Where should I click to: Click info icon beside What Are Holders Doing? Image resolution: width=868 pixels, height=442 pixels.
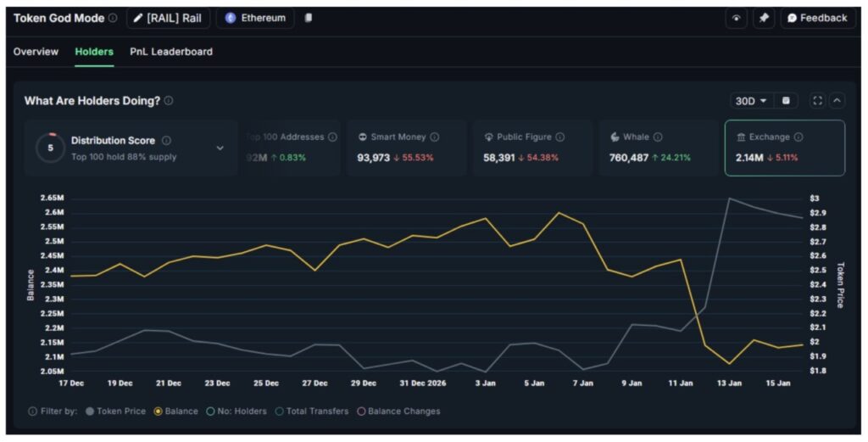[x=169, y=101]
